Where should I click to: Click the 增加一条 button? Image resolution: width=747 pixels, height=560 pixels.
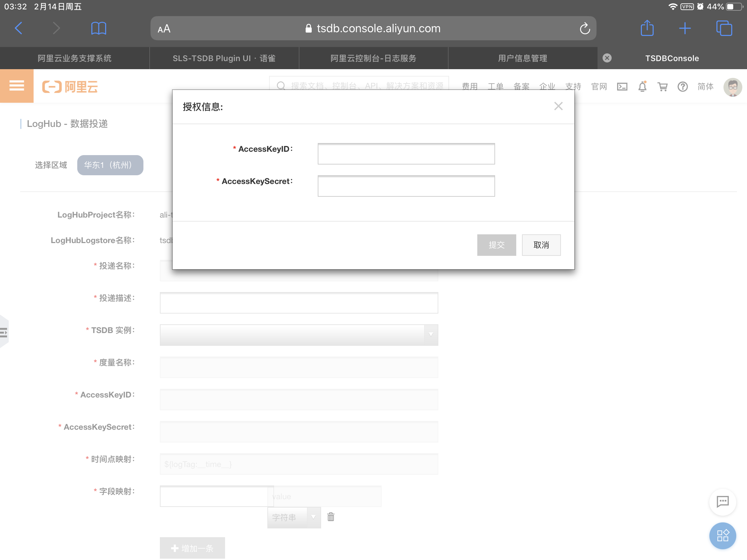(x=192, y=548)
